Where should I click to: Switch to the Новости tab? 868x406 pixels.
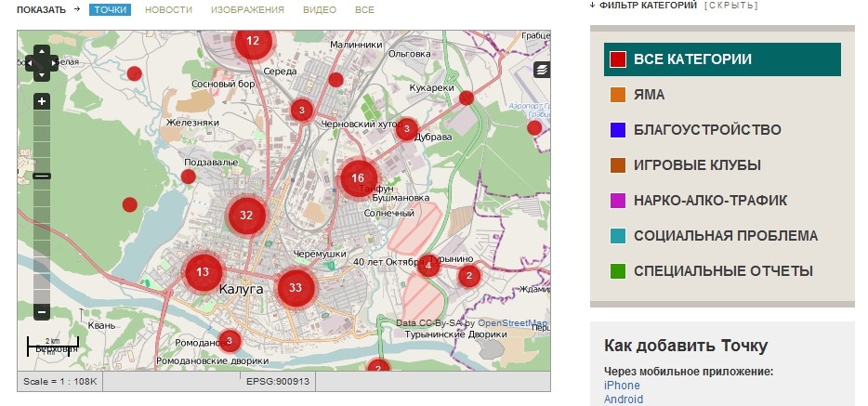pos(168,9)
